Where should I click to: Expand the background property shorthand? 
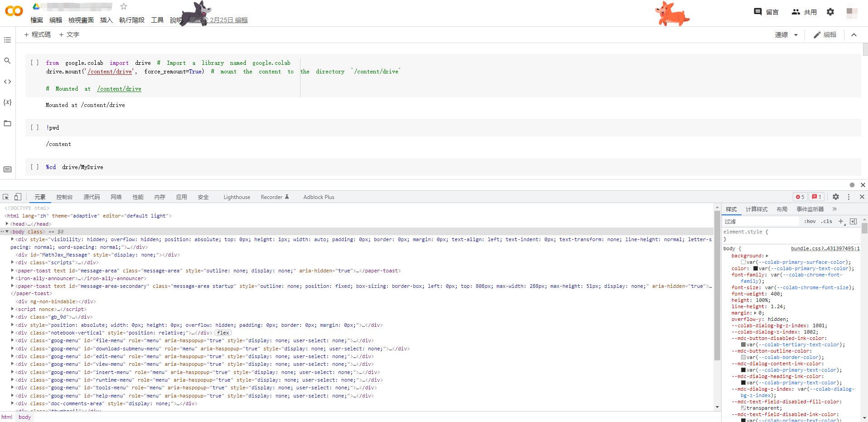click(x=767, y=256)
